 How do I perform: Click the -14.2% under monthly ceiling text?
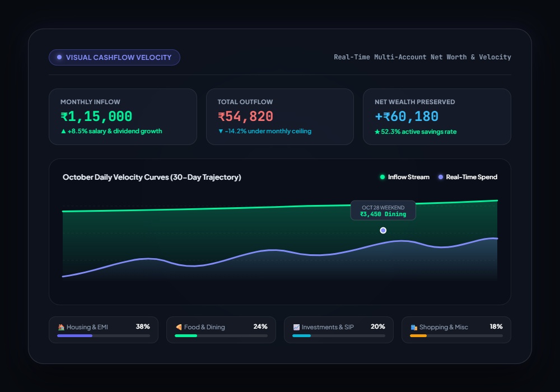click(268, 132)
